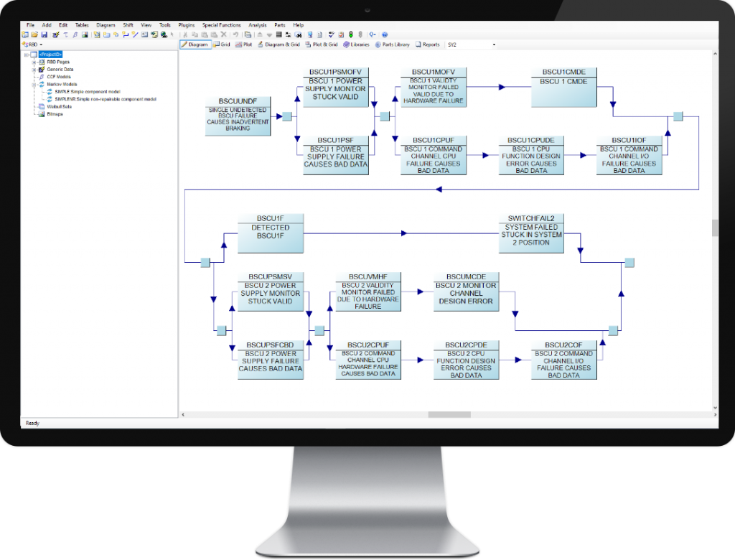Click the Open file folder icon
Viewport: 735px width, 560px height.
(x=35, y=34)
